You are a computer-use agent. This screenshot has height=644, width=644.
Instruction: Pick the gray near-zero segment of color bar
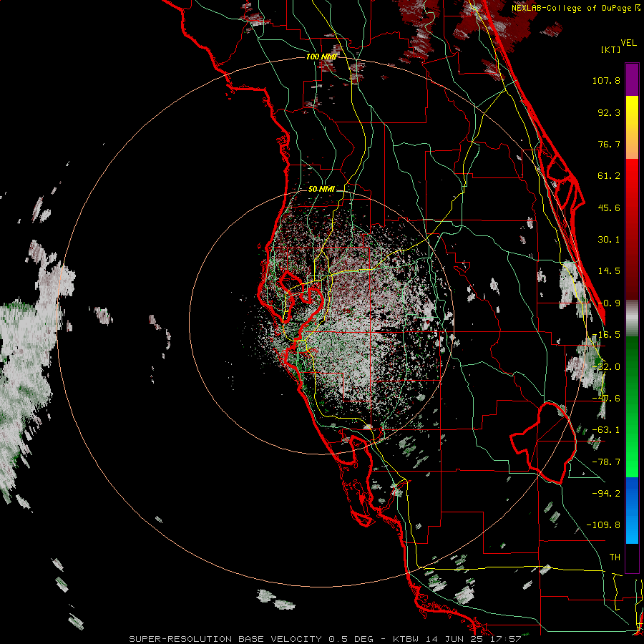(x=632, y=318)
